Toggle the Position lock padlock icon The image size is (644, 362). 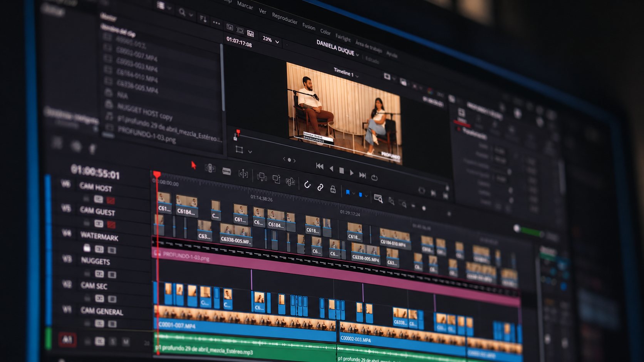(333, 189)
